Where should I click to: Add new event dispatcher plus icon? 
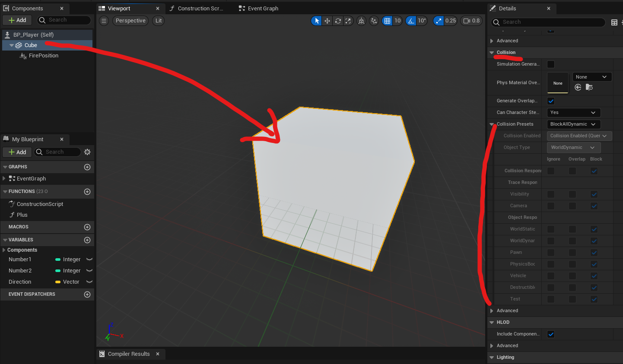87,294
